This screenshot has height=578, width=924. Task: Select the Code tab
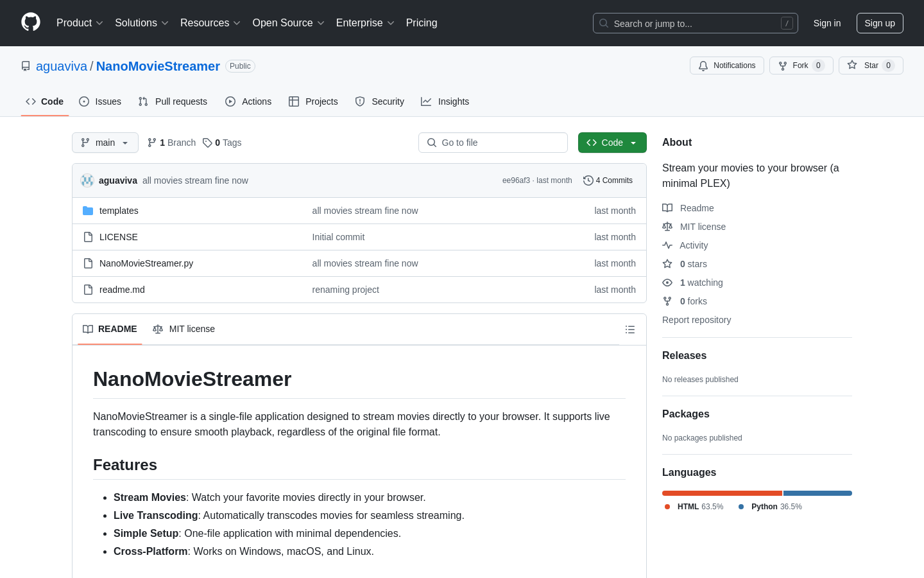[45, 101]
